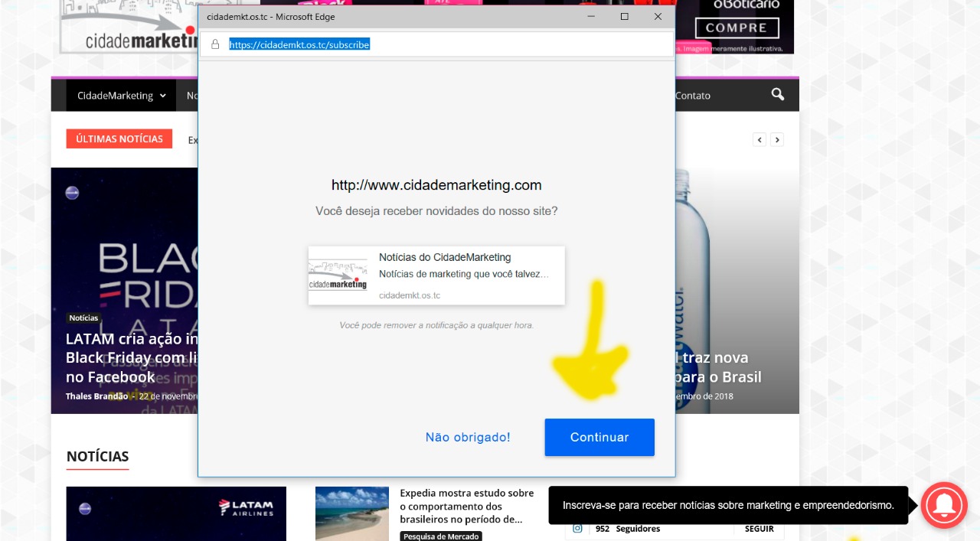Select the popup address bar URL

click(299, 44)
